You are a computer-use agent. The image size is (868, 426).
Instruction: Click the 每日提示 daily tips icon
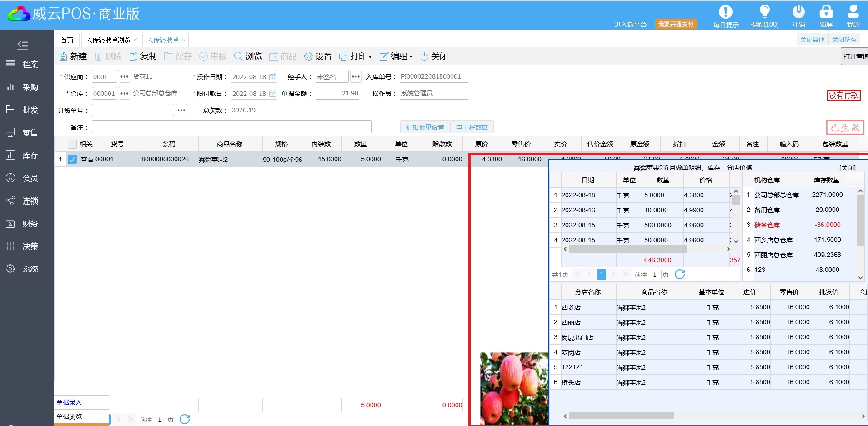point(725,12)
